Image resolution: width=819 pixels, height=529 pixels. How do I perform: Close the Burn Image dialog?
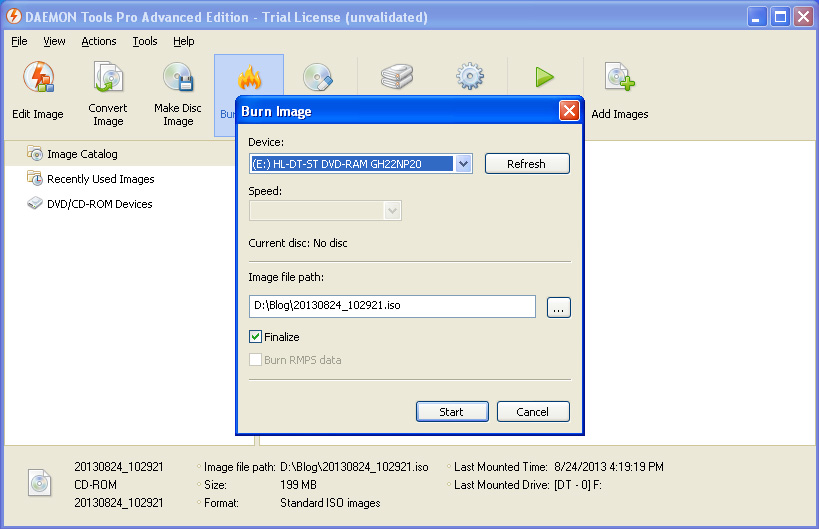(x=569, y=111)
